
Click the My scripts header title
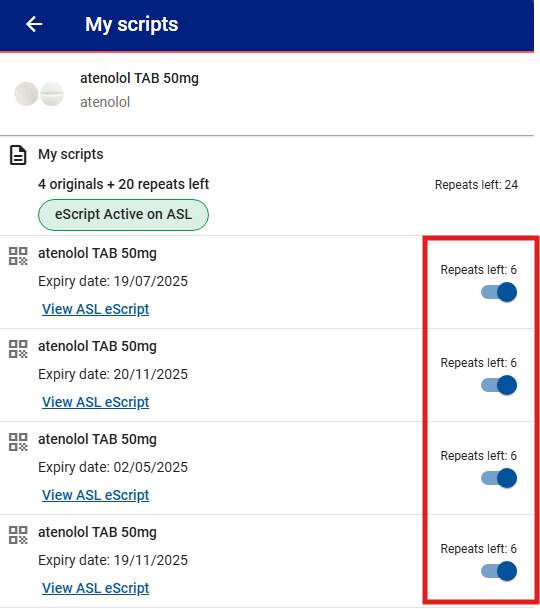pyautogui.click(x=131, y=25)
